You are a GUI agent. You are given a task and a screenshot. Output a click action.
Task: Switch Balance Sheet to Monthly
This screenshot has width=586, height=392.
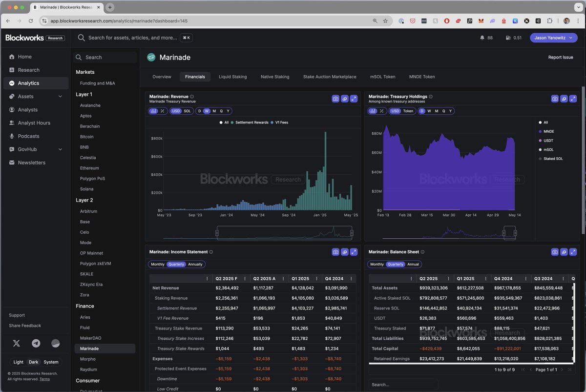pos(377,264)
